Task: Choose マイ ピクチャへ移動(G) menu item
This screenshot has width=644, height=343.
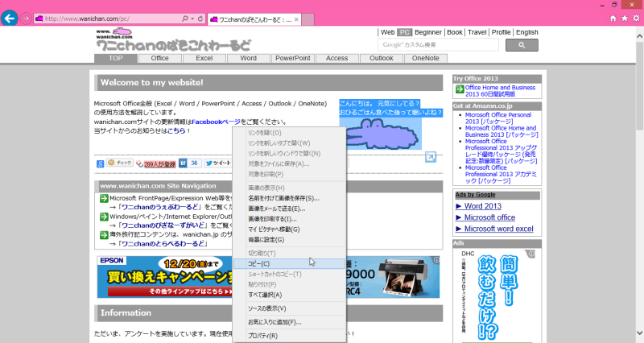Action: coord(289,229)
